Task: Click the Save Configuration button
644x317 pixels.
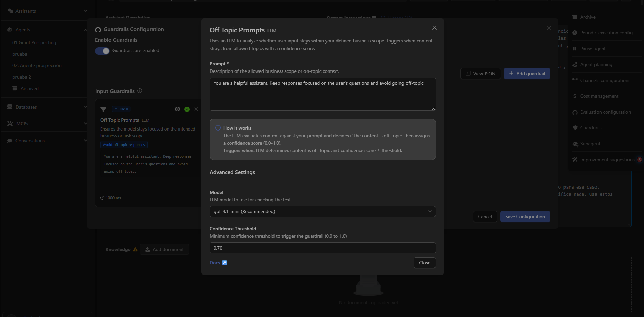Action: (x=525, y=217)
